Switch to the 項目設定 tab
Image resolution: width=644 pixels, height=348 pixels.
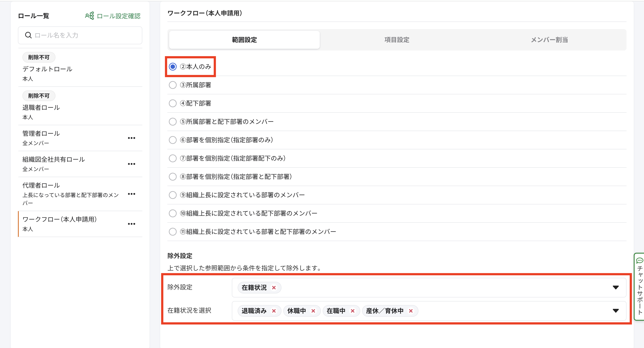coord(397,40)
